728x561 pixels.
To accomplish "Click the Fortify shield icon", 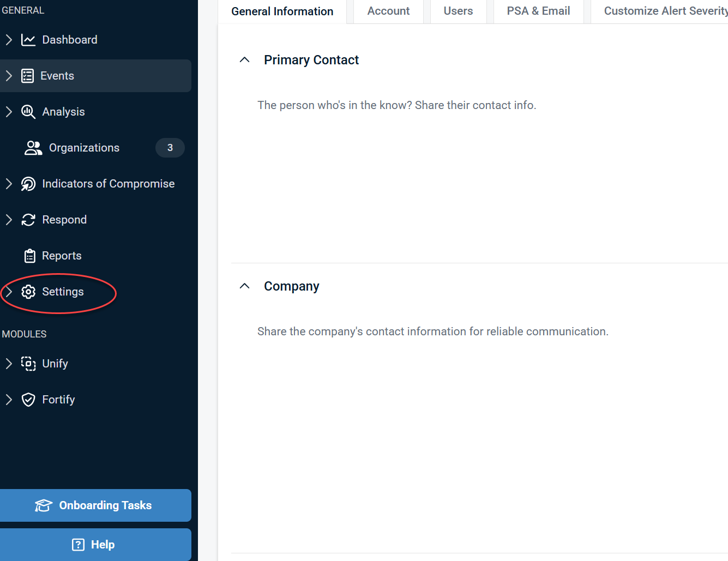I will pyautogui.click(x=28, y=400).
